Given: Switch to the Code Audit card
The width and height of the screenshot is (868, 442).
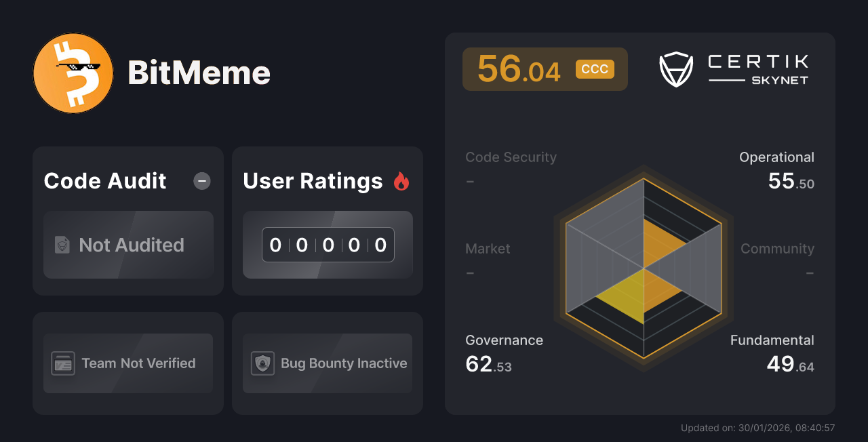Looking at the screenshot, I should [127, 220].
